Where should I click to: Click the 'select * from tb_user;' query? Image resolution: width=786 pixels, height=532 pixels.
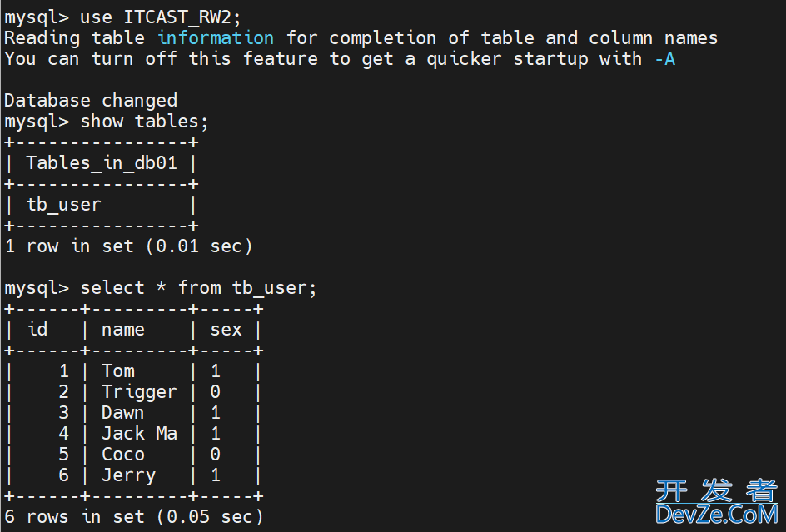[x=198, y=288]
